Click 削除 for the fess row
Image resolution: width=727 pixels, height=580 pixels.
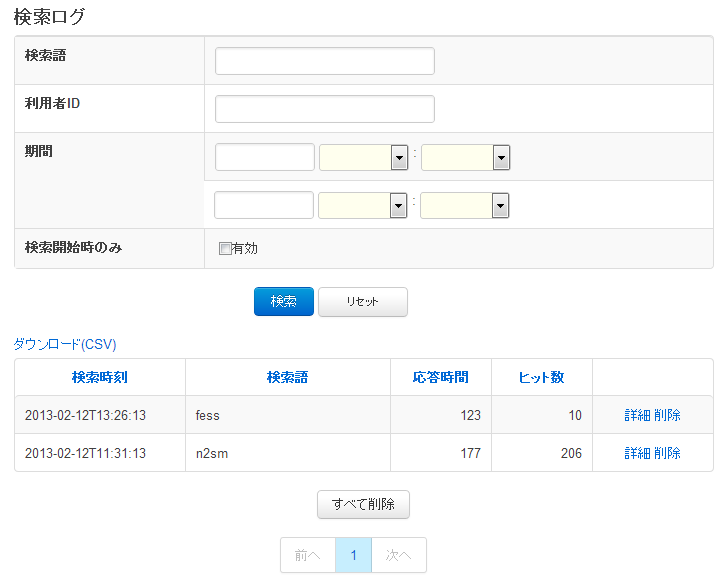click(667, 415)
